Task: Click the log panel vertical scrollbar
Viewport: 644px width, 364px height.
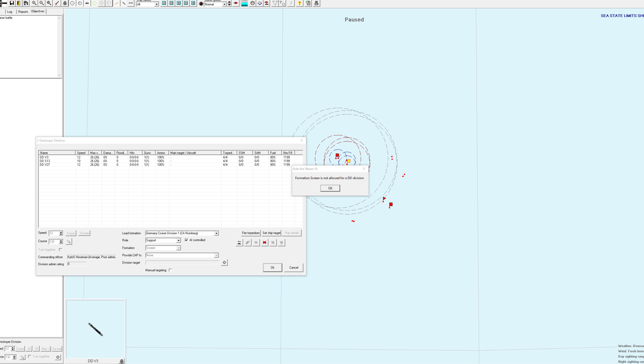Action: coord(59,47)
